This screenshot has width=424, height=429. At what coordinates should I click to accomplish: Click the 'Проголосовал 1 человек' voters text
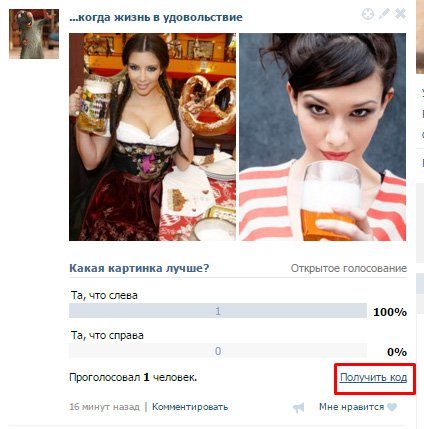pos(133,377)
